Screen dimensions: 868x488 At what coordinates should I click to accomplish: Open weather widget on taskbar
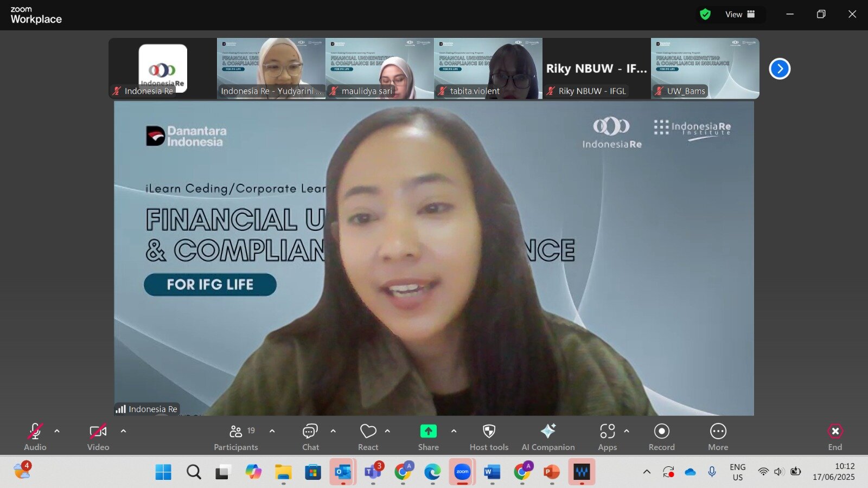[22, 470]
